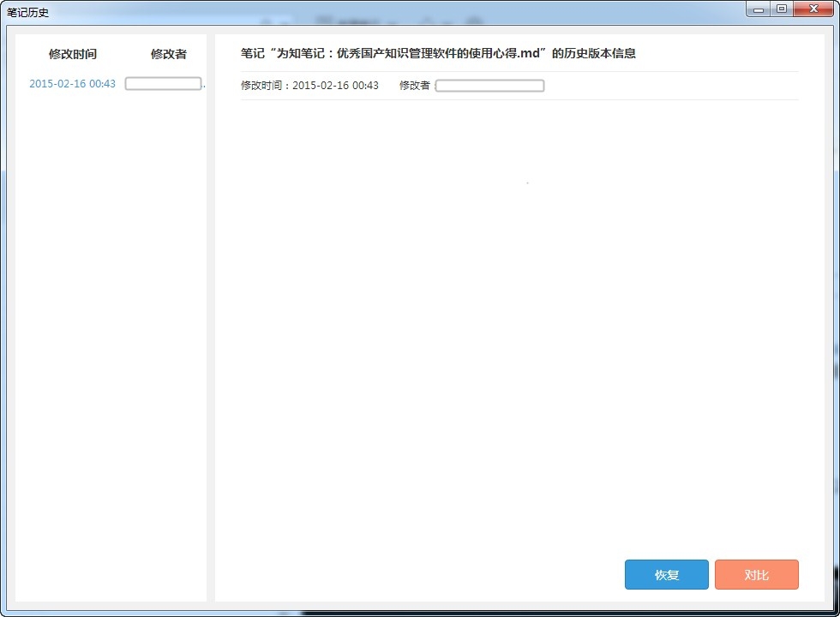This screenshot has width=840, height=617.
Task: Click the 修改者 column header
Action: (x=168, y=54)
